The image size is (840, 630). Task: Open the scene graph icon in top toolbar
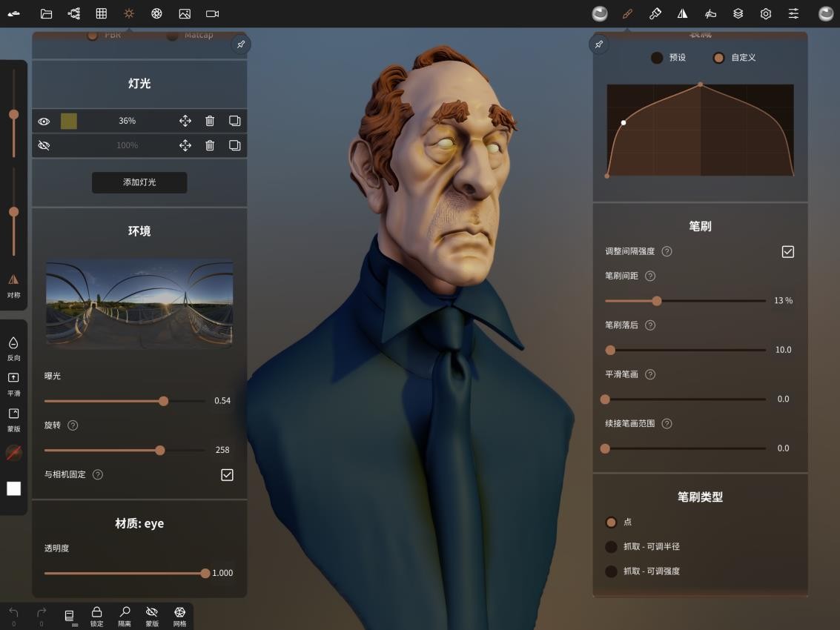pyautogui.click(x=73, y=13)
